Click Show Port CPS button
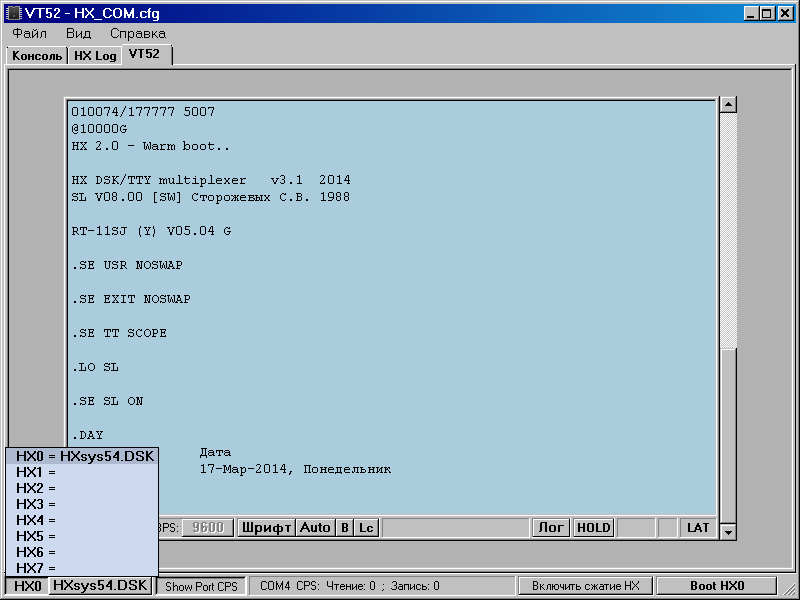Screen dimensions: 800x600 click(x=201, y=586)
